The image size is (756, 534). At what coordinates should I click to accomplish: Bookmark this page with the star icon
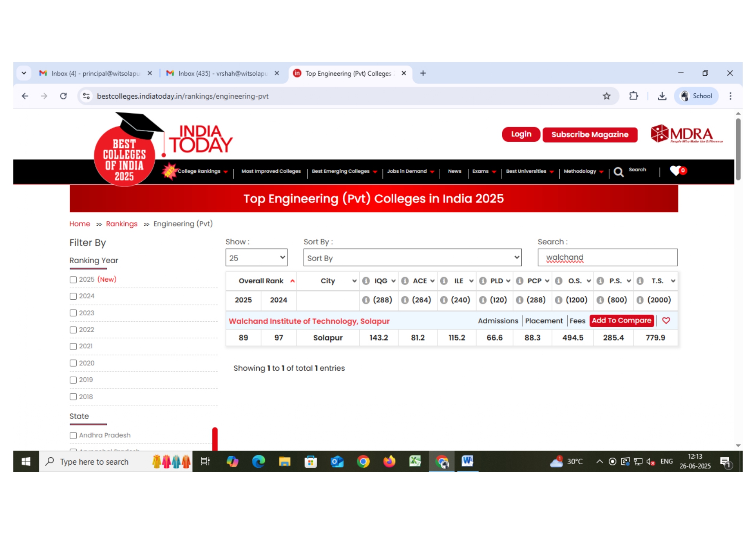[607, 96]
